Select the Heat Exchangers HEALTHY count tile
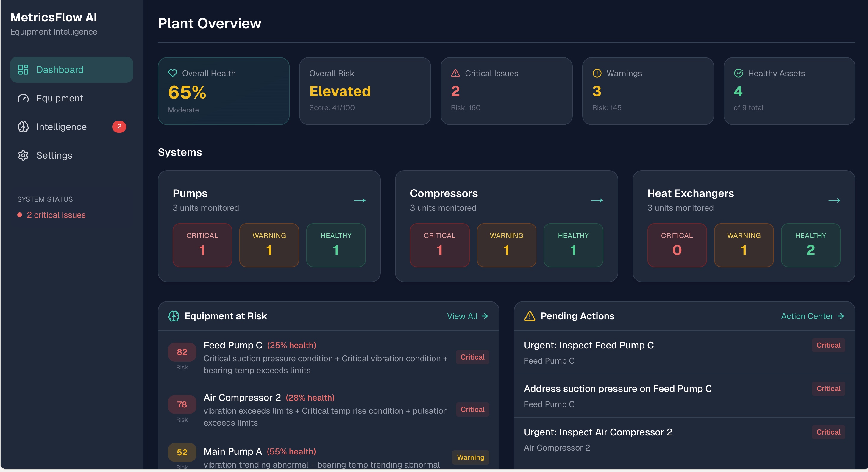The image size is (868, 472). coord(810,245)
